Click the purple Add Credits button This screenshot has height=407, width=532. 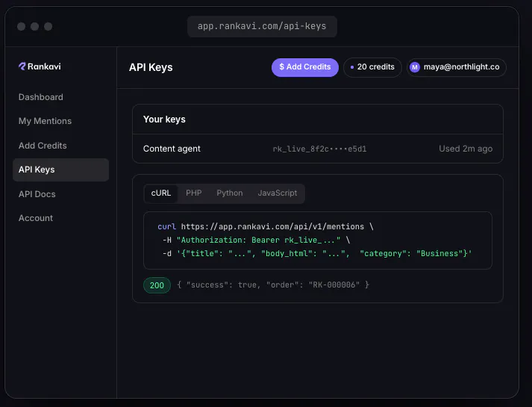(x=304, y=67)
